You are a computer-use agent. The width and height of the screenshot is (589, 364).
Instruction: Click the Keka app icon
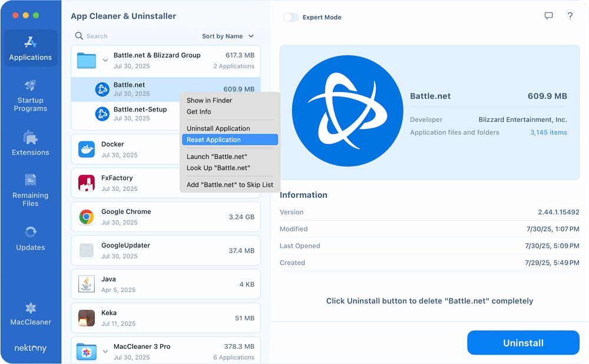click(87, 318)
